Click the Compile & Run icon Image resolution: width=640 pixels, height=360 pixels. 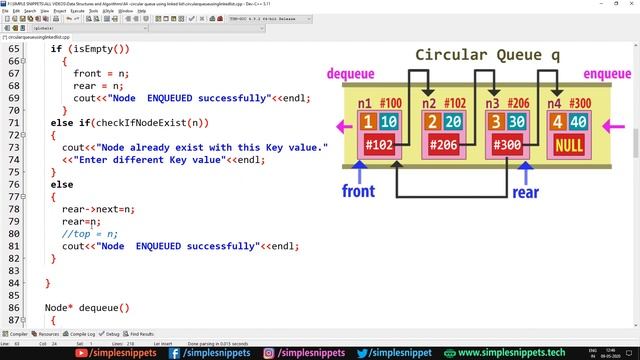click(173, 19)
